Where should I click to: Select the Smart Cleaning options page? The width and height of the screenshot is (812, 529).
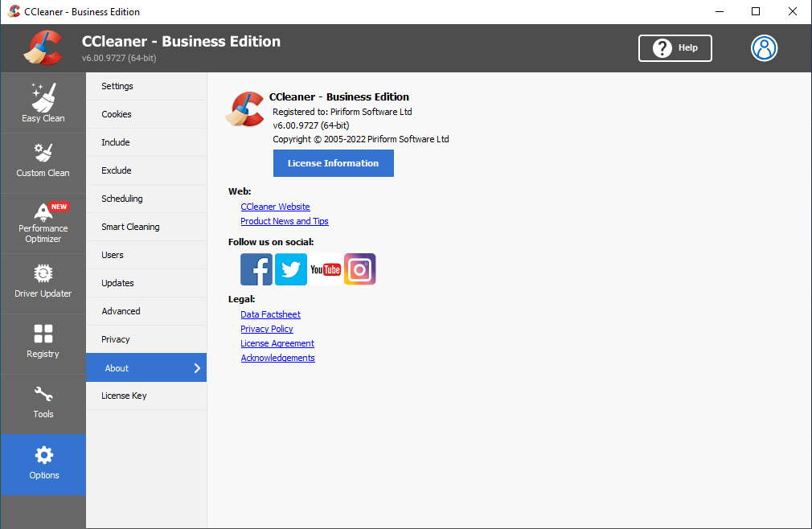point(146,227)
